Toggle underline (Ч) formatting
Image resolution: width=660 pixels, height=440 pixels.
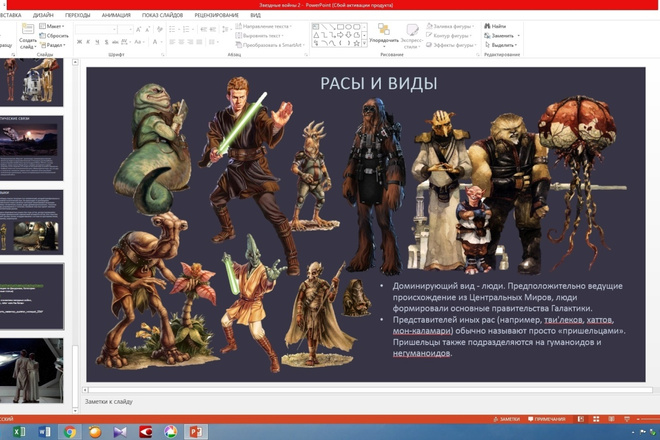point(97,42)
